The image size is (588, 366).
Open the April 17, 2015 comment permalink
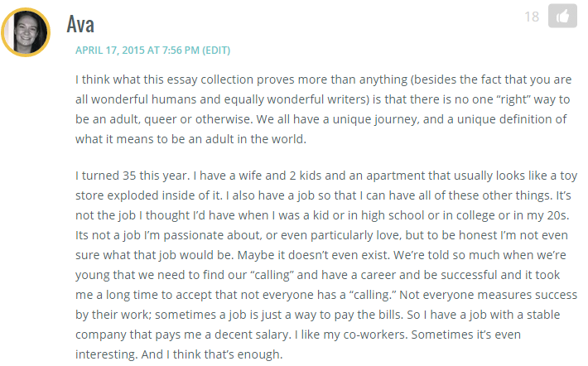137,51
